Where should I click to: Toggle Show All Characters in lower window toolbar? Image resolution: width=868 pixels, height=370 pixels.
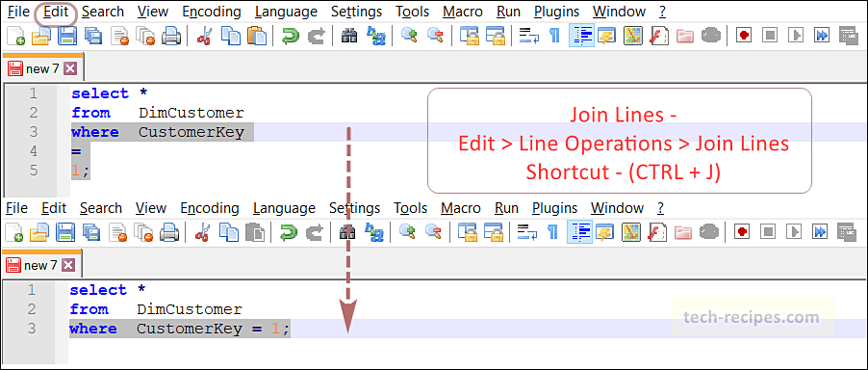pyautogui.click(x=552, y=232)
